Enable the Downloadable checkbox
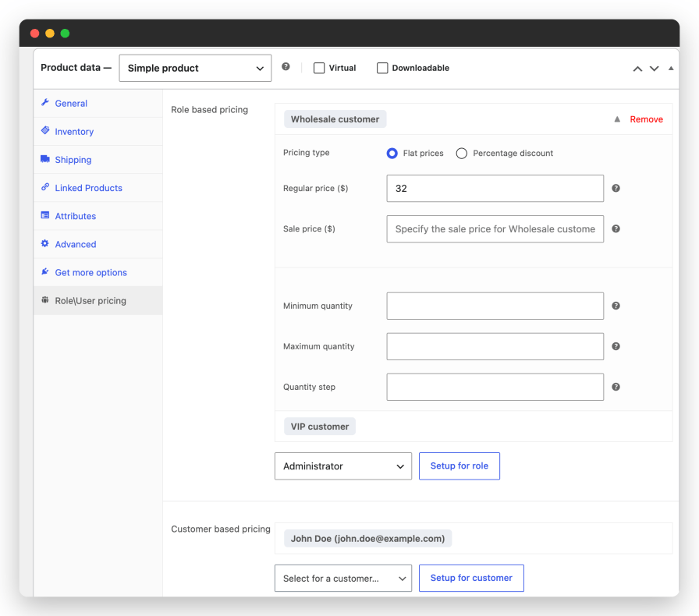The height and width of the screenshot is (616, 699). coord(382,68)
